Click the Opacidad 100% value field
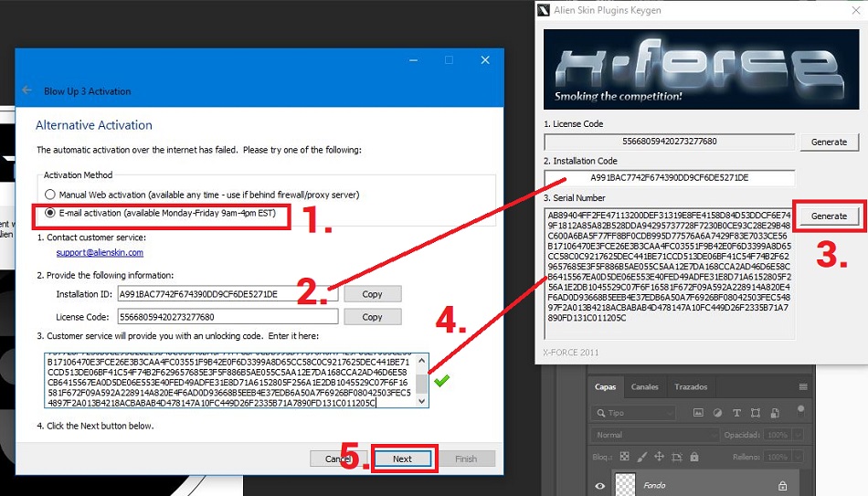 click(777, 435)
